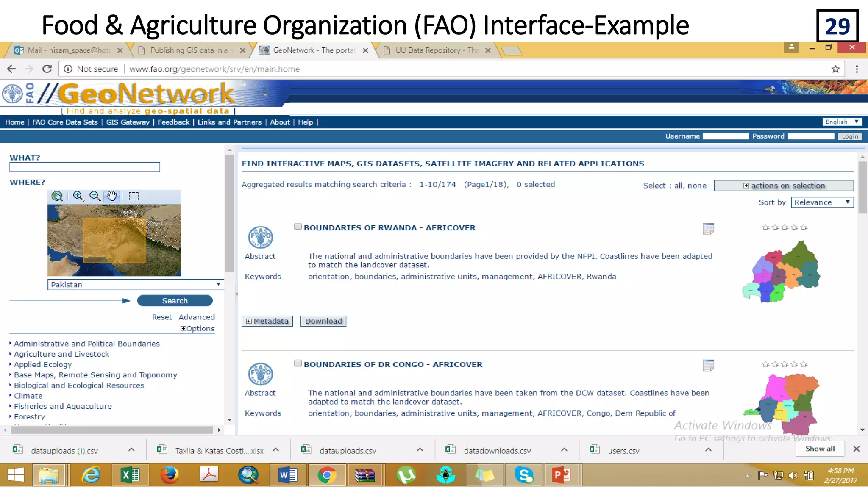Open datadownloads.csv download menu arrow
This screenshot has width=868, height=488.
click(564, 450)
